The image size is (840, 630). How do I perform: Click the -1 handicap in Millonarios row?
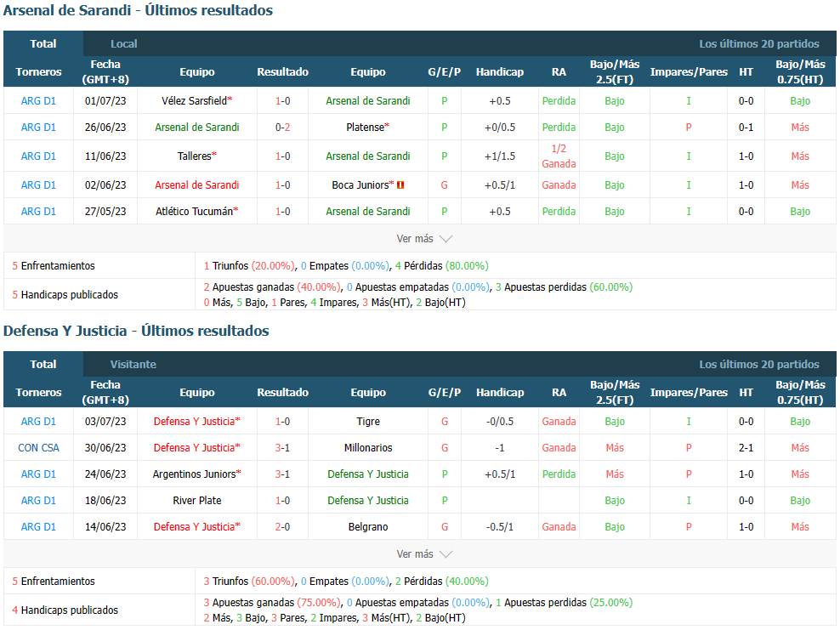pyautogui.click(x=500, y=448)
